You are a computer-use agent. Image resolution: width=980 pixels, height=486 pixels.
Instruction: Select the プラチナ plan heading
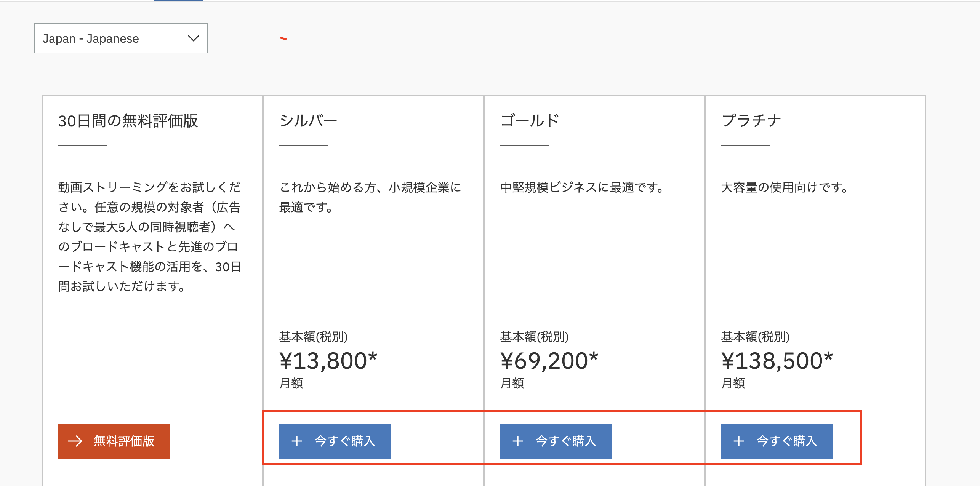[x=751, y=121]
